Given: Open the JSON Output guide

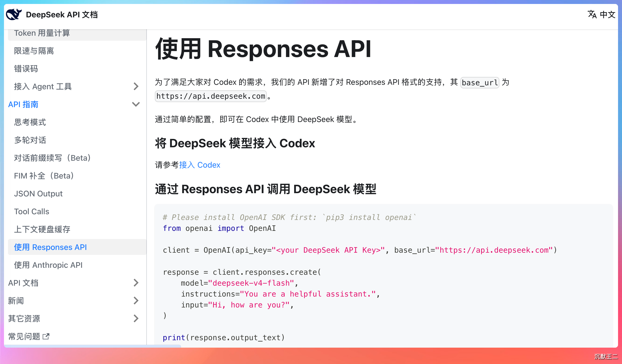Looking at the screenshot, I should coord(77,194).
